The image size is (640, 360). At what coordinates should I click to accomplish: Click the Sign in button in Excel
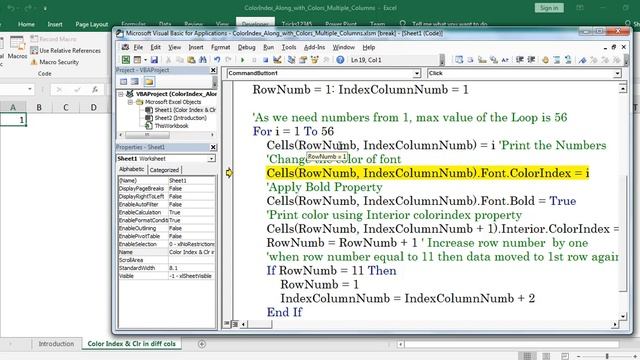(x=549, y=8)
